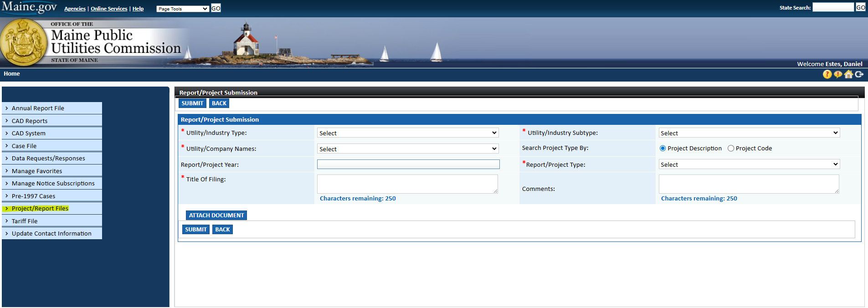This screenshot has height=308, width=868.
Task: Click 'Welcome Estes, Daniel' text
Action: coord(830,64)
